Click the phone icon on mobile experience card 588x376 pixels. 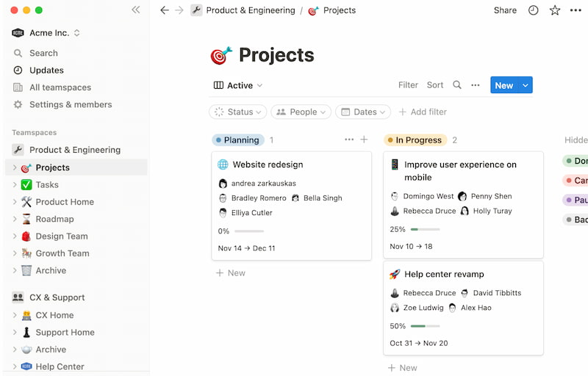click(395, 164)
